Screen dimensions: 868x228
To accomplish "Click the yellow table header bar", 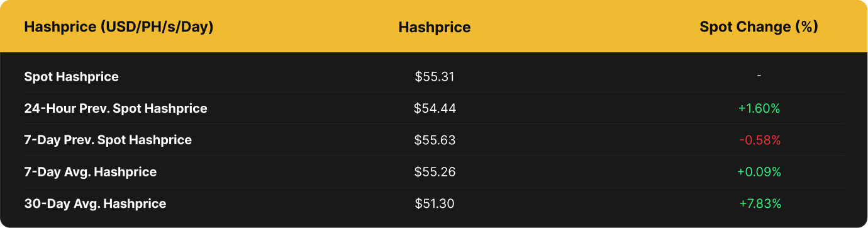I will [x=434, y=26].
